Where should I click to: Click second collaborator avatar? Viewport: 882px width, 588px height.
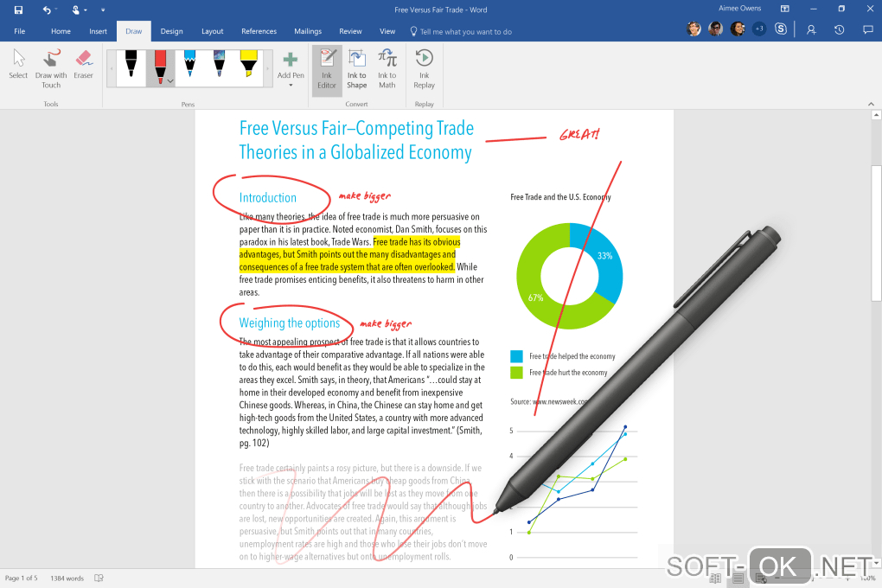(715, 29)
